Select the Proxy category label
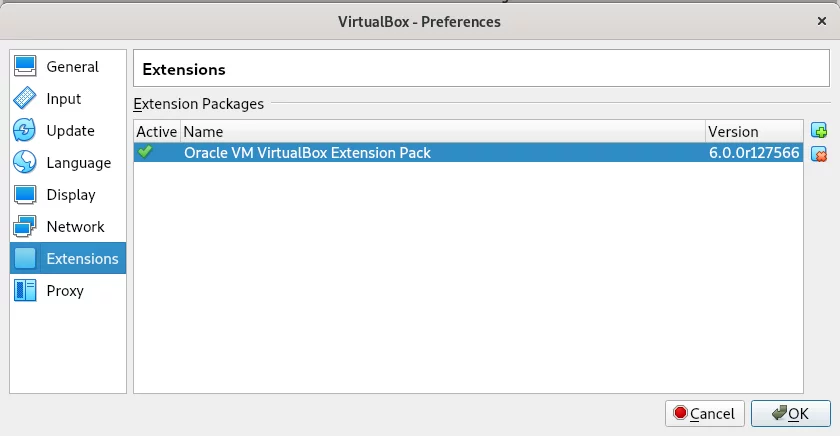This screenshot has height=436, width=840. tap(65, 291)
